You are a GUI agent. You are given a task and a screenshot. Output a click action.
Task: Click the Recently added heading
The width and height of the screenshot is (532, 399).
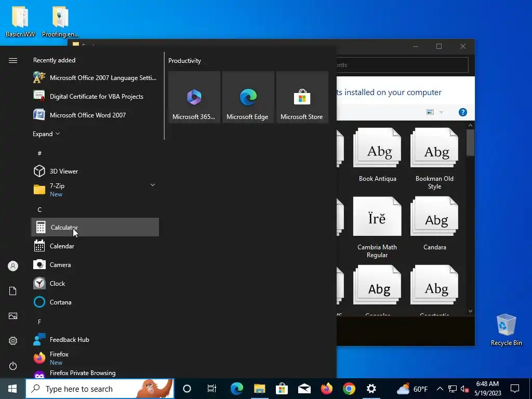click(x=54, y=60)
